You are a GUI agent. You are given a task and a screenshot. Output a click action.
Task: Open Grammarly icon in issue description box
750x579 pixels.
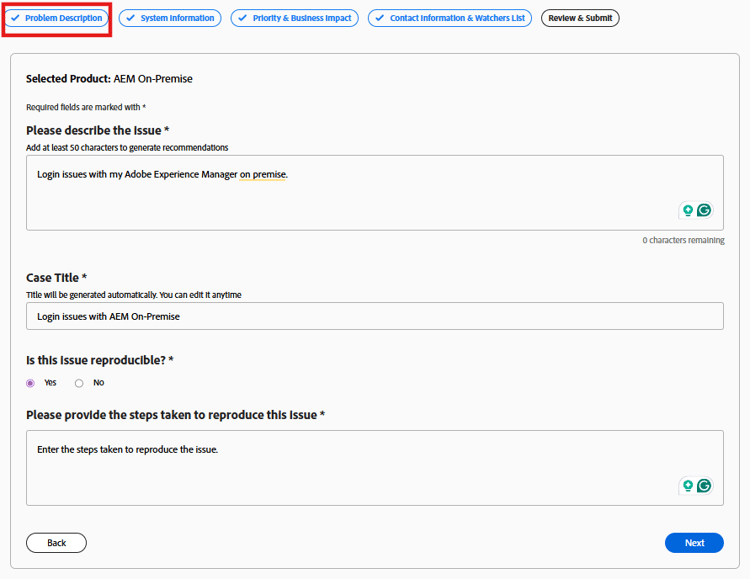[704, 210]
